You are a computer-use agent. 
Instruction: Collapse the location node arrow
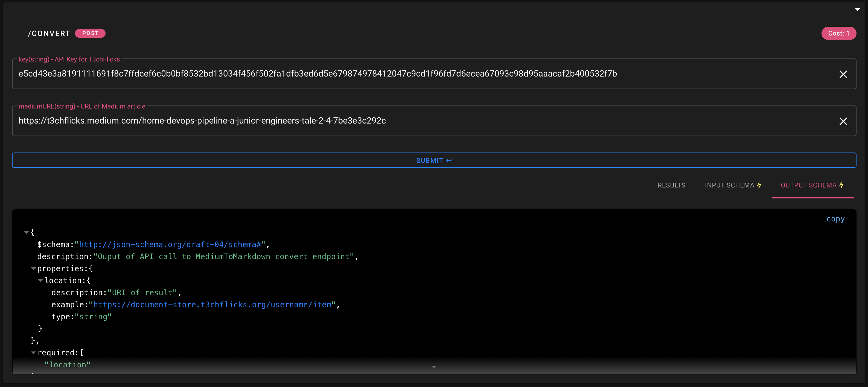coord(40,281)
